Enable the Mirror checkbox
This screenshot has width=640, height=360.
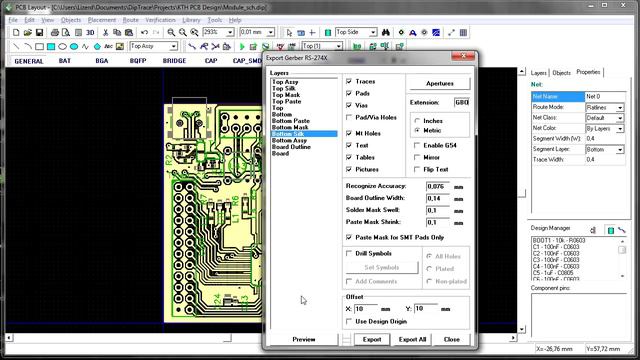pos(417,157)
